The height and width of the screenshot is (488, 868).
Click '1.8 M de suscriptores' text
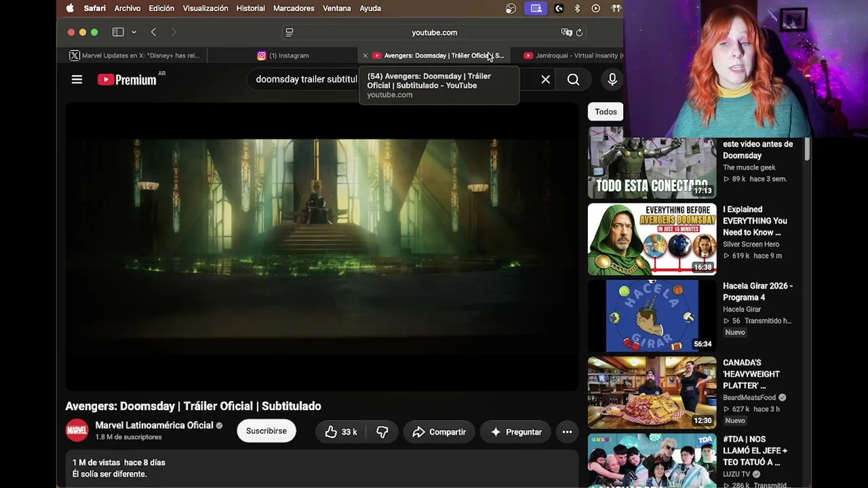[128, 437]
